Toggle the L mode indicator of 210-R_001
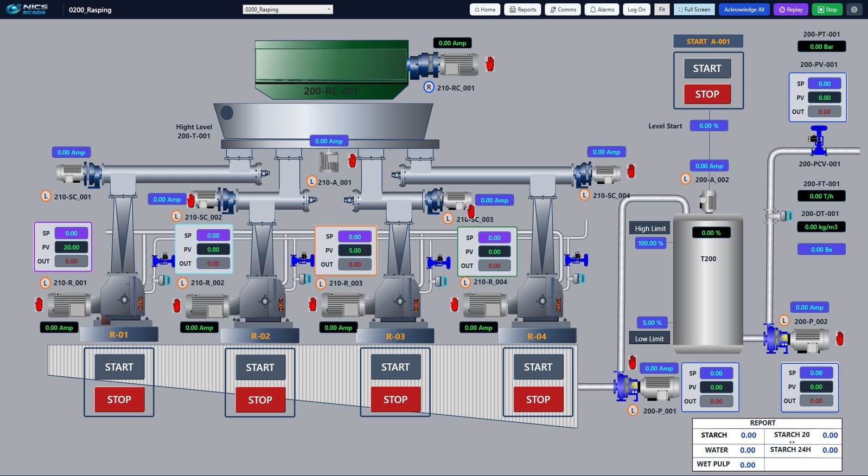The width and height of the screenshot is (868, 476). click(x=46, y=282)
